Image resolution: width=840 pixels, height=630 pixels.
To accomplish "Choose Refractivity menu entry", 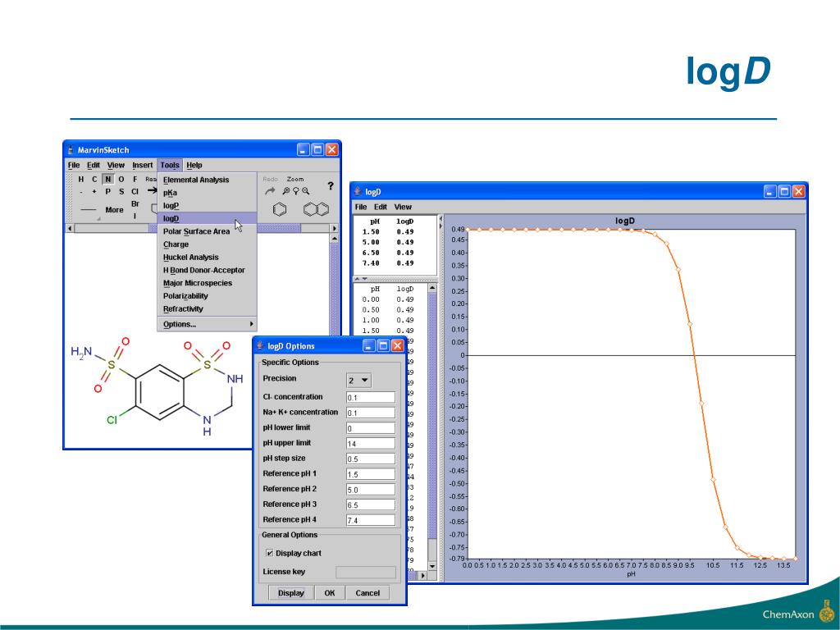I will coord(207,308).
